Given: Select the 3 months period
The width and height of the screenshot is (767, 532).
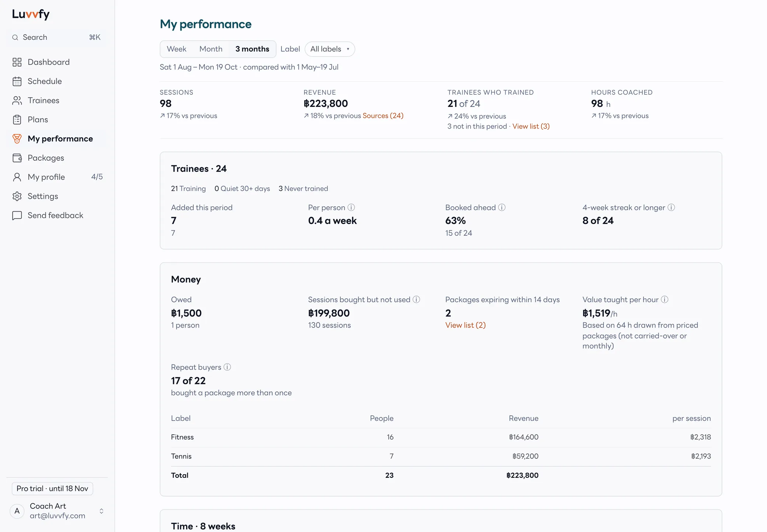Looking at the screenshot, I should tap(252, 49).
